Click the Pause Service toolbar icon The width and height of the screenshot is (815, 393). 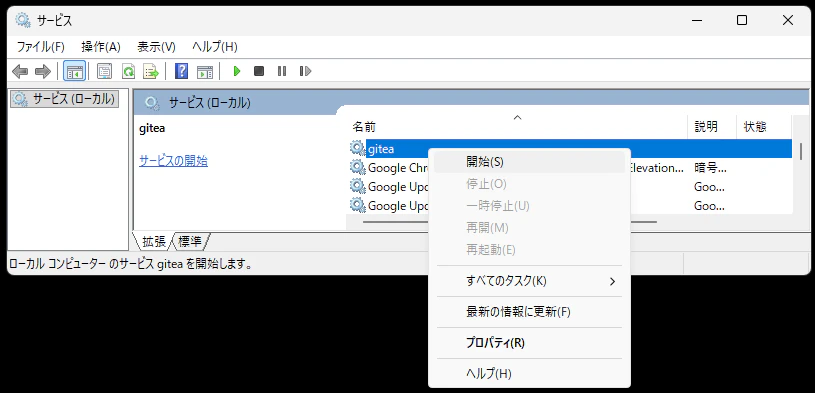click(x=282, y=71)
